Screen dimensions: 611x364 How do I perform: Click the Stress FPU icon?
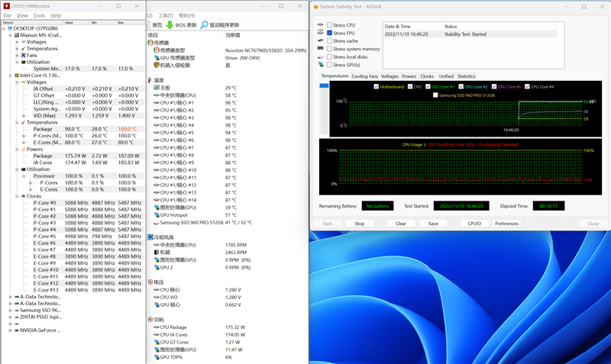[x=320, y=32]
